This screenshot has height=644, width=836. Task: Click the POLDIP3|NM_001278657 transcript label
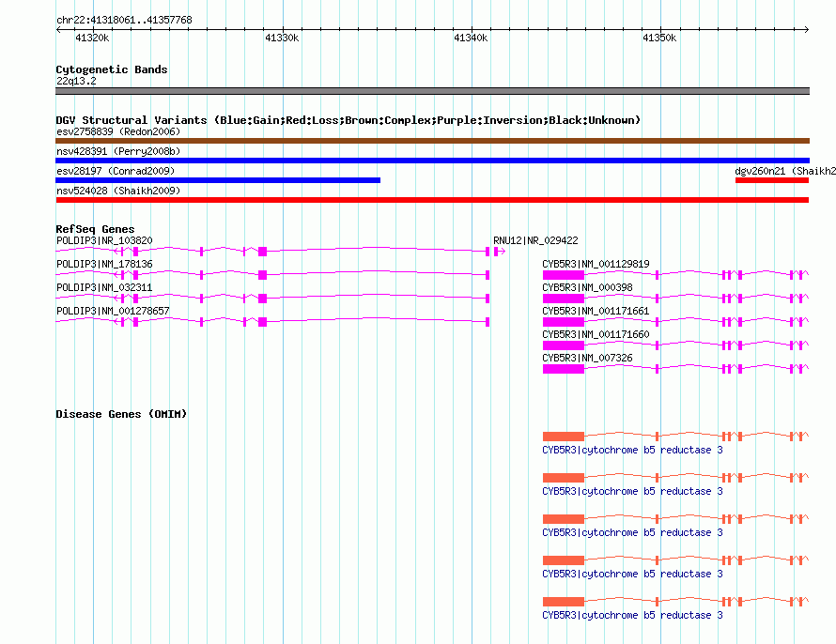pyautogui.click(x=113, y=311)
